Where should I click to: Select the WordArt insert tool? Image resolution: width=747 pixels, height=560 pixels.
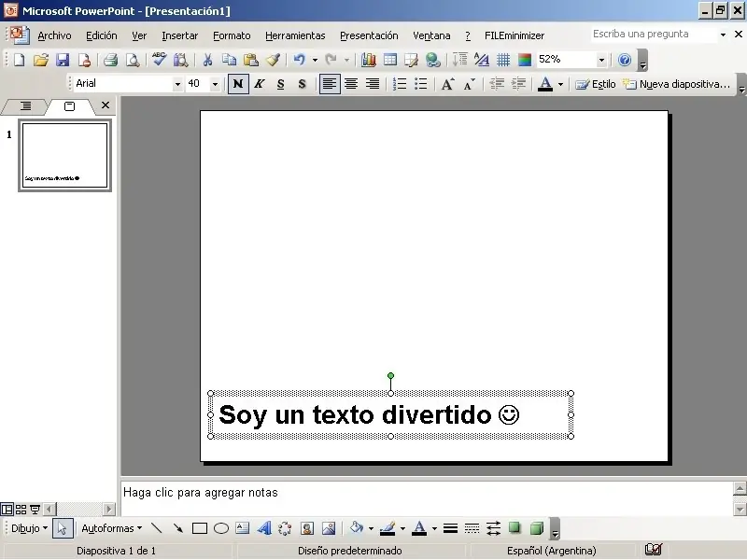[262, 528]
